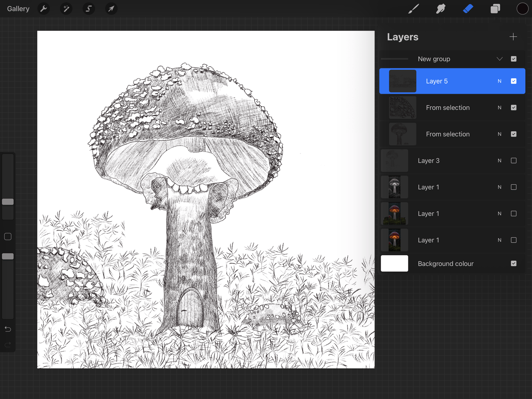Select second From selection layer thumbnail
Screen dimensions: 532x399
(402, 134)
